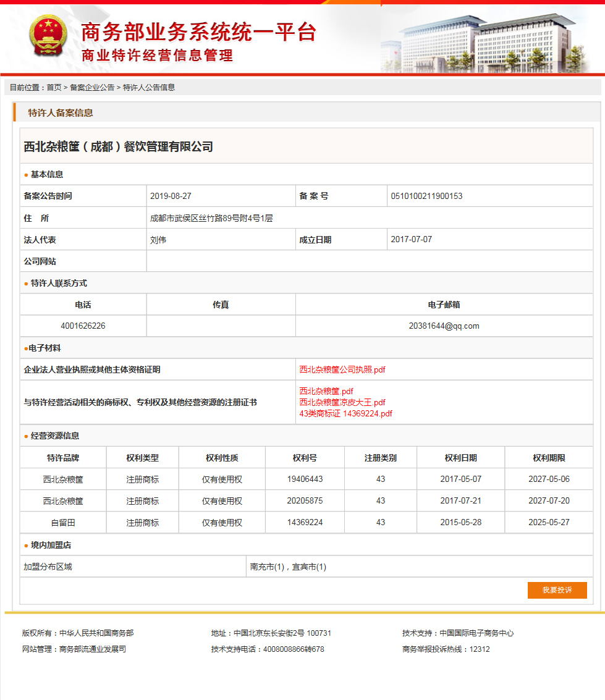
Task: Click footer text 商务举报投诉热线：12312
Action: pos(446,649)
